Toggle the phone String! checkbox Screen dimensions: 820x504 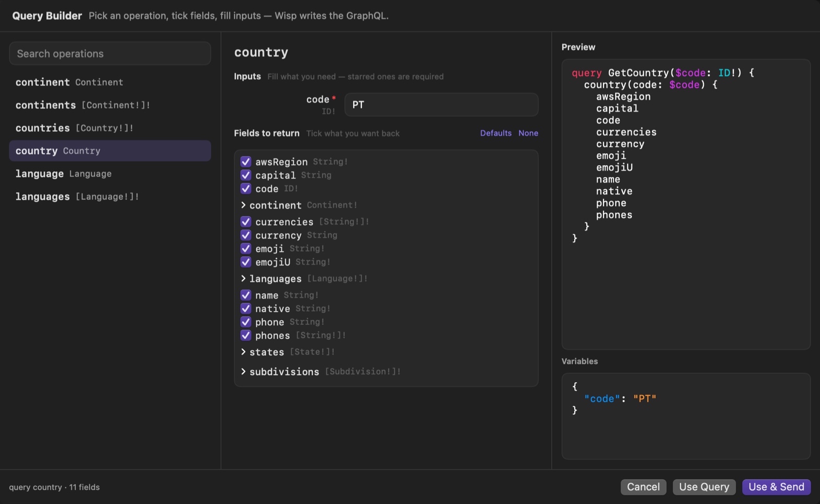246,322
